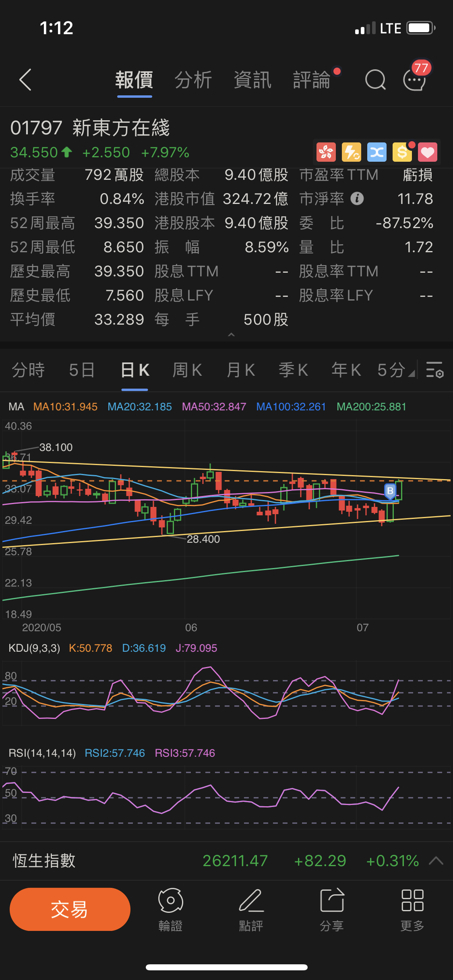Tap the 歷史最低 value 7.560
Screen dimensions: 453x980
tap(125, 295)
